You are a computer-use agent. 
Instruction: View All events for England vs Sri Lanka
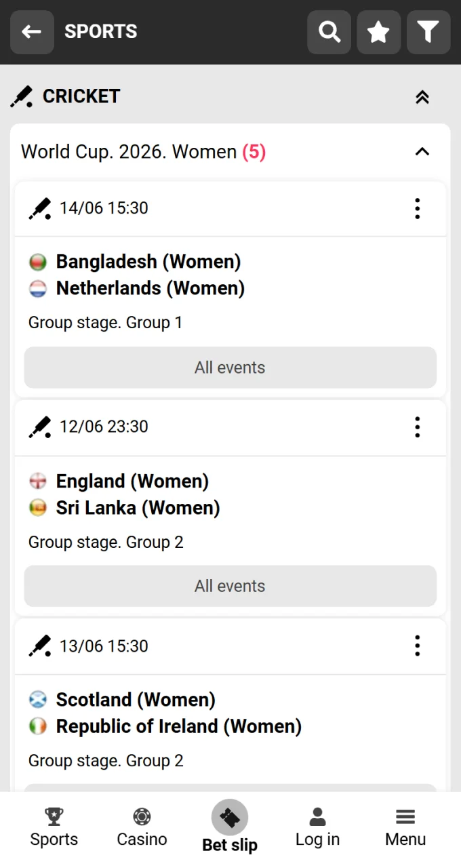tap(230, 586)
